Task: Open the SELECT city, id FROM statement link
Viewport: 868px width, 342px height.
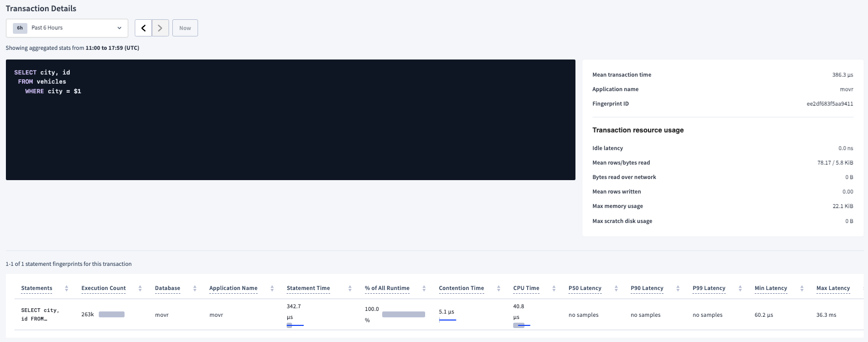Action: click(40, 315)
